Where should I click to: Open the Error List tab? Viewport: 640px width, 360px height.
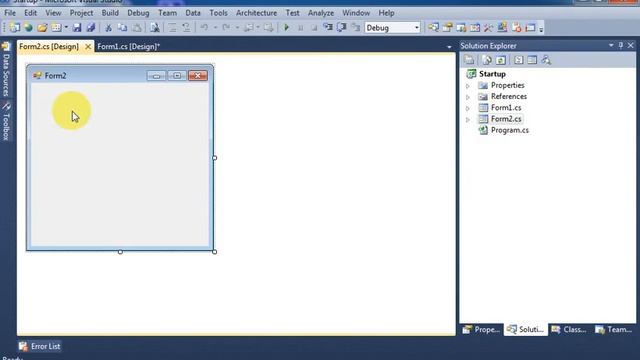point(40,346)
